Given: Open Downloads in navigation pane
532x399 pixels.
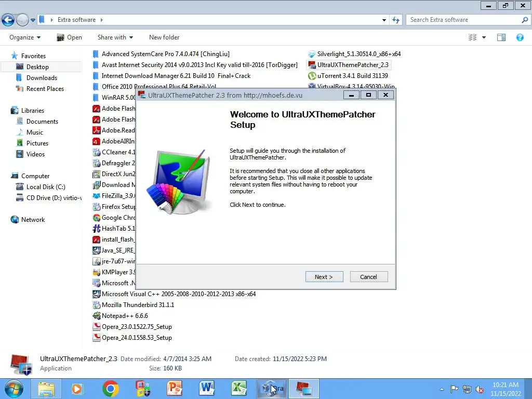Looking at the screenshot, I should [x=42, y=78].
